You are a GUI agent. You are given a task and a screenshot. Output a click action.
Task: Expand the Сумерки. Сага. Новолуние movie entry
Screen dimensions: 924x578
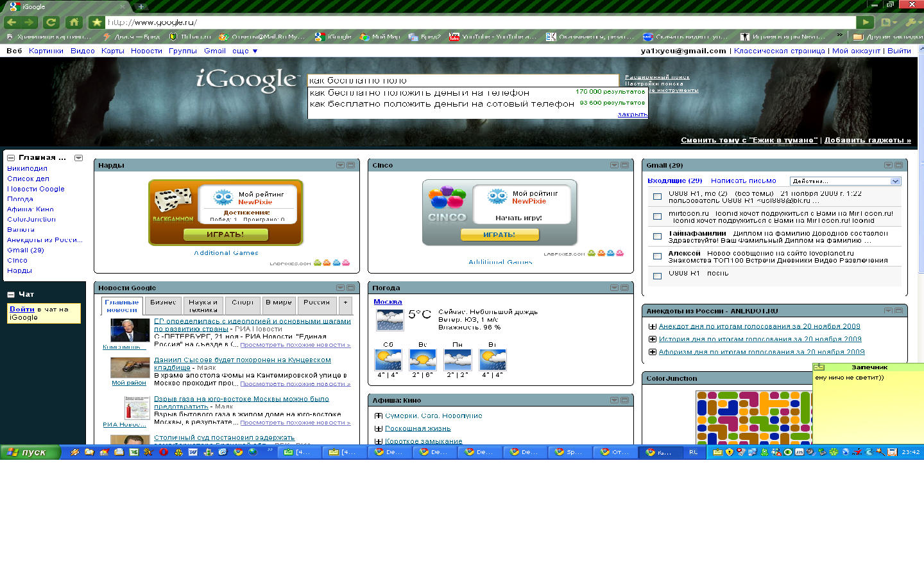point(379,416)
